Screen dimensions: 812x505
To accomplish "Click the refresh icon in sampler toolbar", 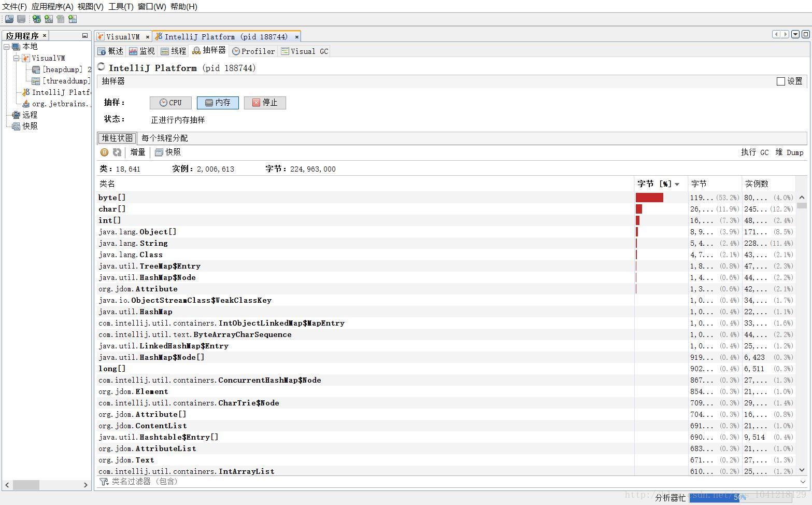I will pyautogui.click(x=117, y=152).
